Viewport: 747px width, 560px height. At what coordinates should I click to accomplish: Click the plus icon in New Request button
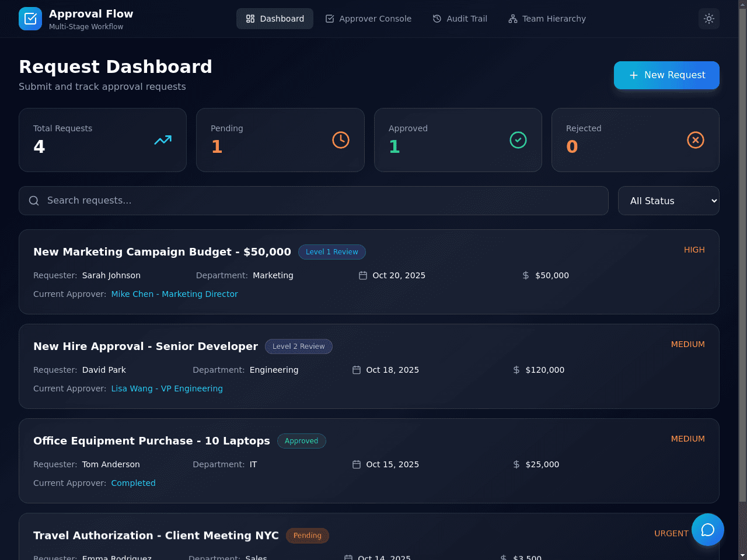634,75
